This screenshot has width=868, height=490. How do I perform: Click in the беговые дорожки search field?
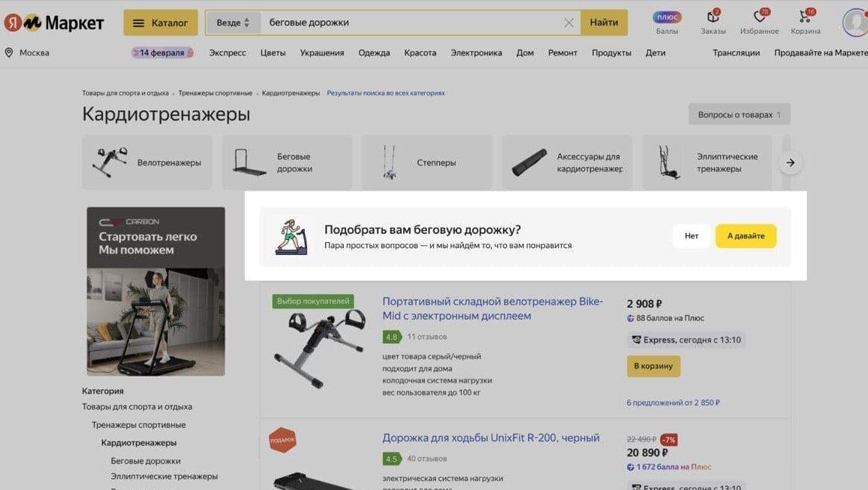tap(410, 23)
